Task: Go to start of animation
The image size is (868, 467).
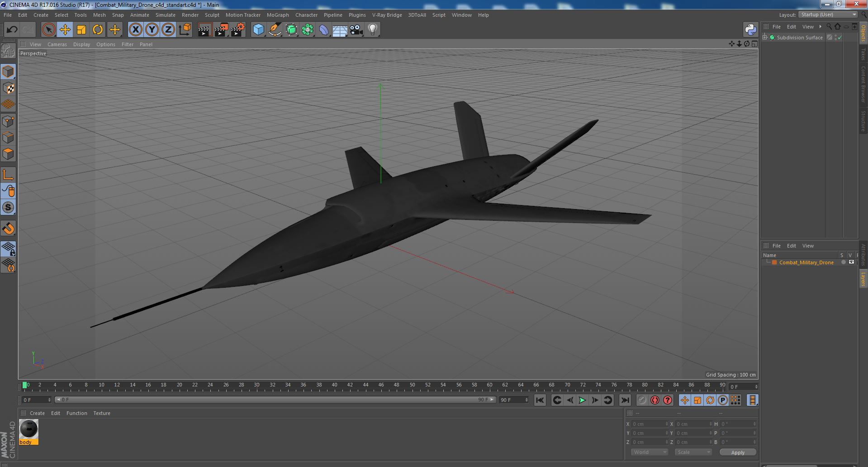Action: pyautogui.click(x=540, y=400)
